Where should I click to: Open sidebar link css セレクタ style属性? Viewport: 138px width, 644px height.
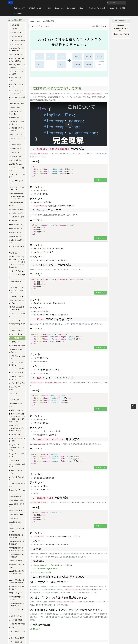pyautogui.click(x=17, y=217)
